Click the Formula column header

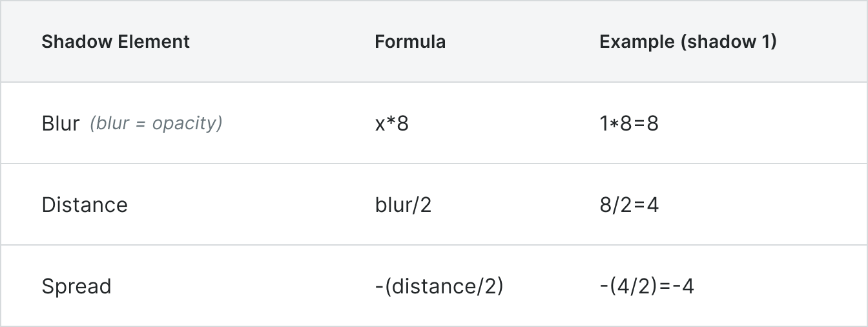click(x=410, y=42)
